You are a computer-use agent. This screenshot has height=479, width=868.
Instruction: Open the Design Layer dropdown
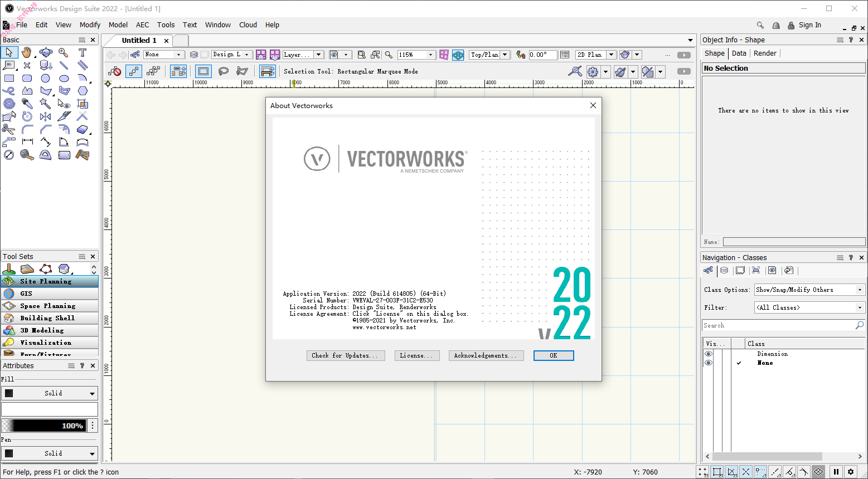pyautogui.click(x=231, y=55)
